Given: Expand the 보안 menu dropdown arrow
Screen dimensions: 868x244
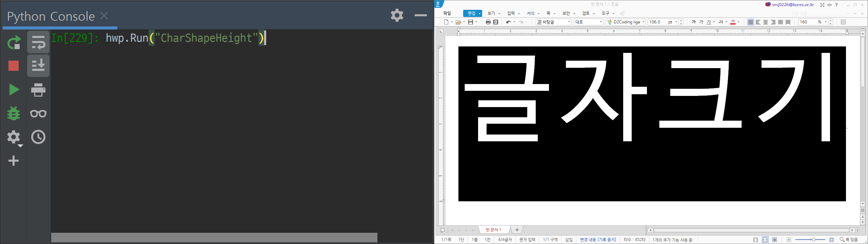Looking at the screenshot, I should [574, 14].
